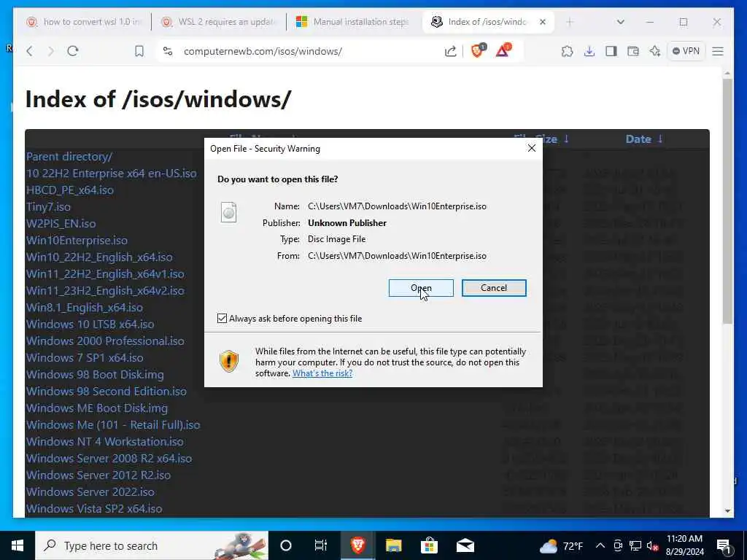Open Task View on the taskbar
This screenshot has height=560, width=747.
(321, 545)
